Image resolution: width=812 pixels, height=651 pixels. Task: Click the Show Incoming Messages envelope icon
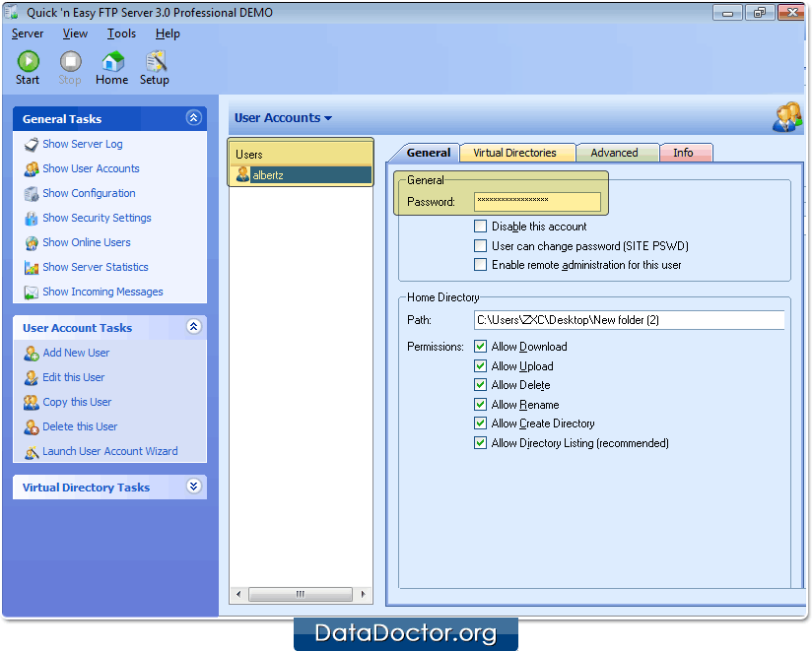32,293
